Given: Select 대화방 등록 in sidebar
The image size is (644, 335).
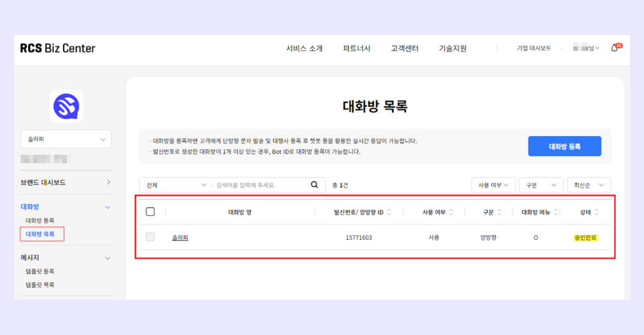Looking at the screenshot, I should pos(40,220).
